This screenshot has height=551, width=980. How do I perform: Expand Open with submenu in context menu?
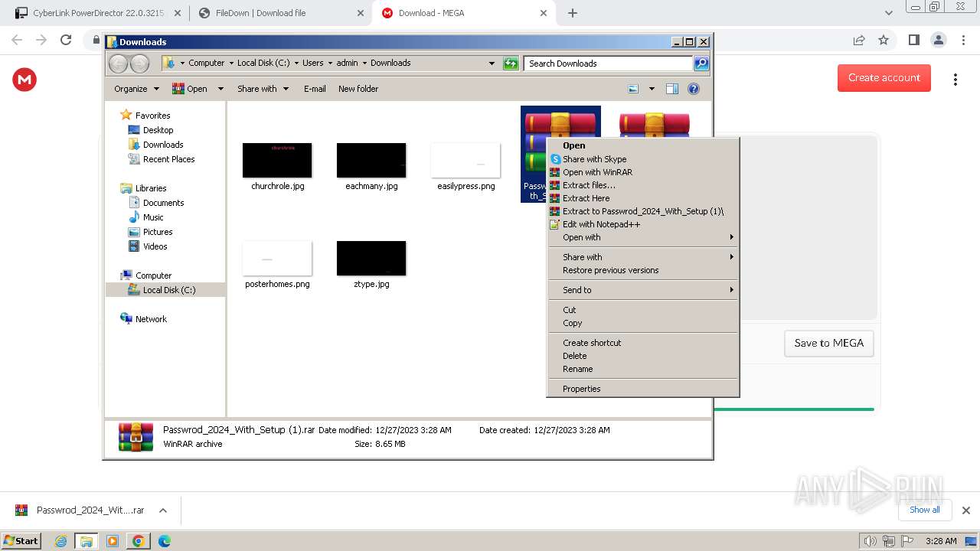(x=642, y=237)
